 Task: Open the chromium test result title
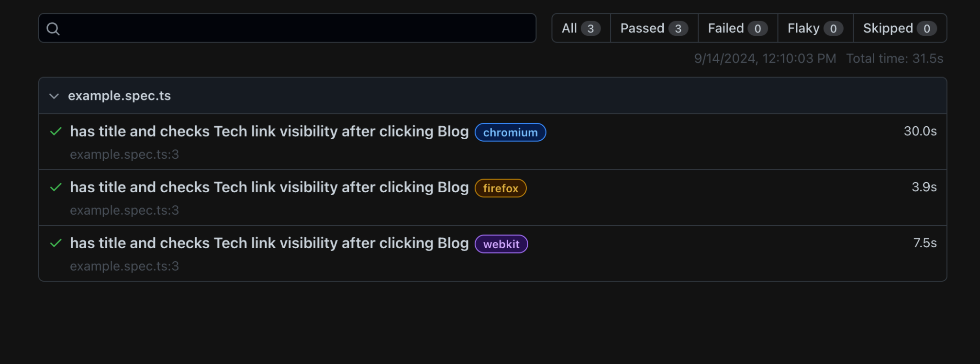click(269, 132)
